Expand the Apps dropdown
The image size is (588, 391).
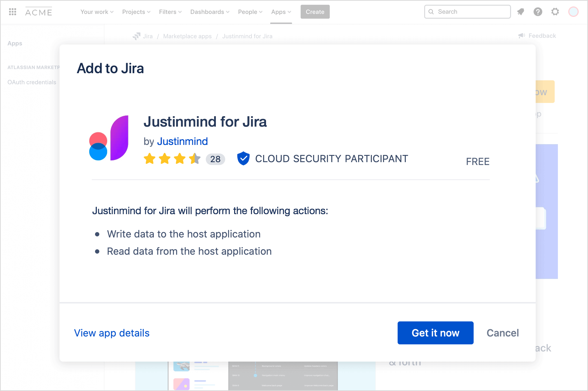281,12
